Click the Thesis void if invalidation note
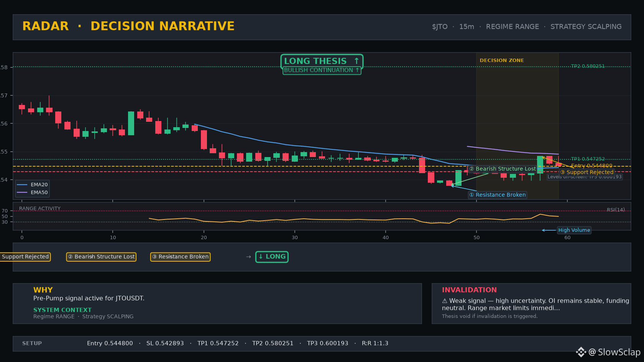 490,316
